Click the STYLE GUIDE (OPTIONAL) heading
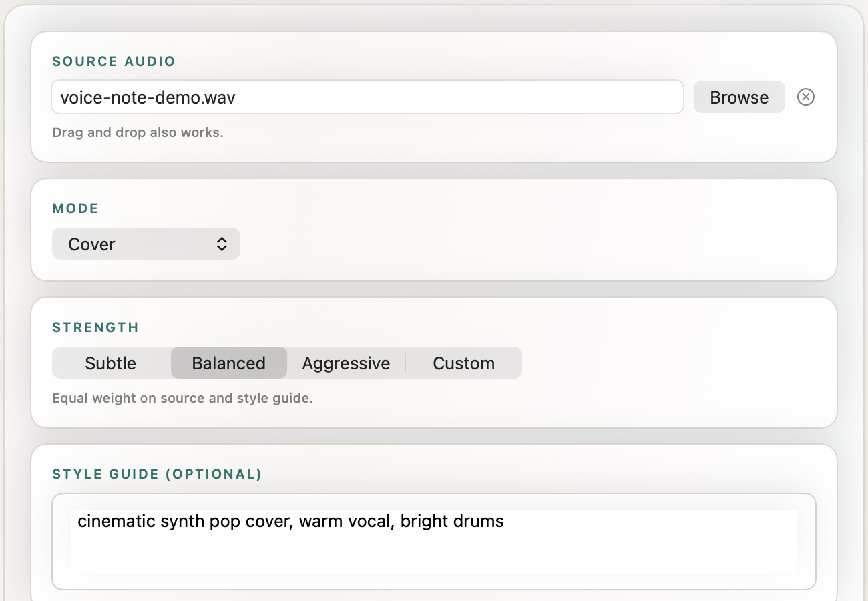868x601 pixels. click(x=157, y=474)
